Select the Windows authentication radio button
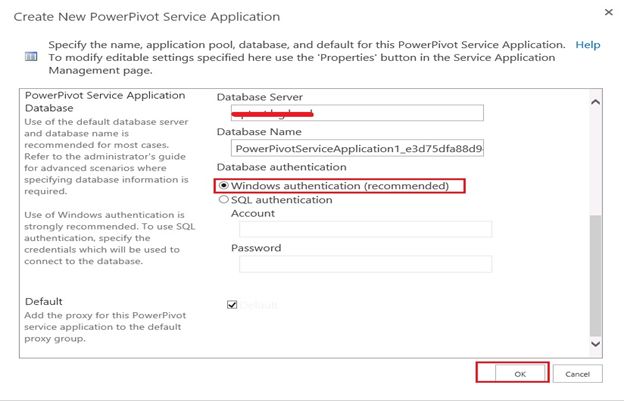 click(224, 186)
